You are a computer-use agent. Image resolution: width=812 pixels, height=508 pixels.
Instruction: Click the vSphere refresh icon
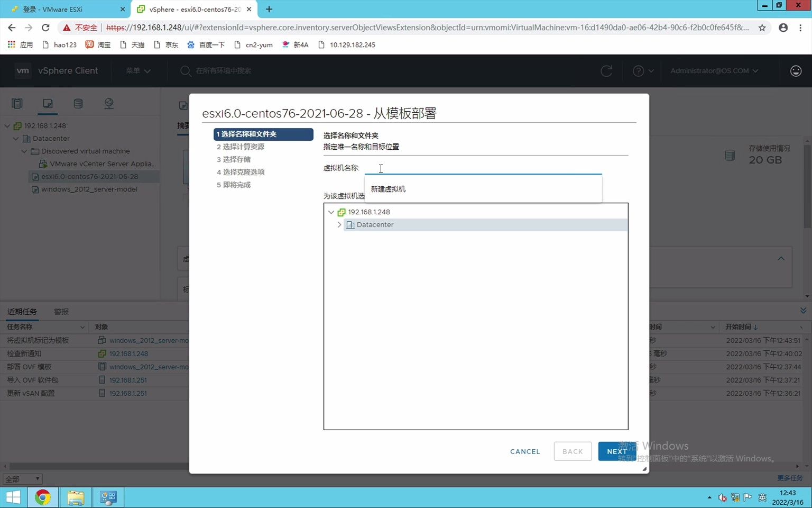(x=606, y=71)
